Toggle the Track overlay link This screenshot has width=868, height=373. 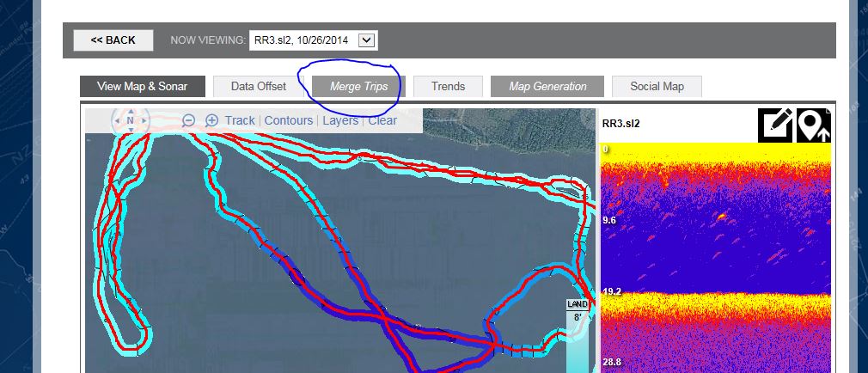(240, 121)
